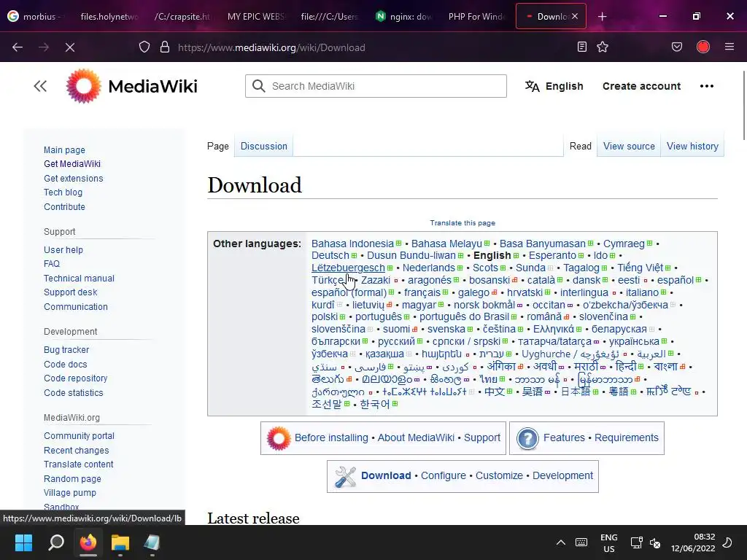The width and height of the screenshot is (747, 560).
Task: Open the Bug tracker sidebar link
Action: tap(66, 350)
